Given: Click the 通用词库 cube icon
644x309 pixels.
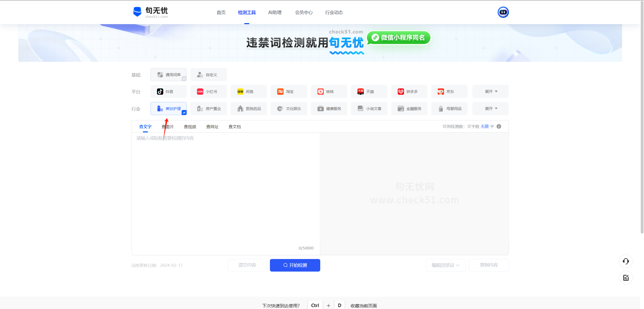Looking at the screenshot, I should pyautogui.click(x=160, y=75).
